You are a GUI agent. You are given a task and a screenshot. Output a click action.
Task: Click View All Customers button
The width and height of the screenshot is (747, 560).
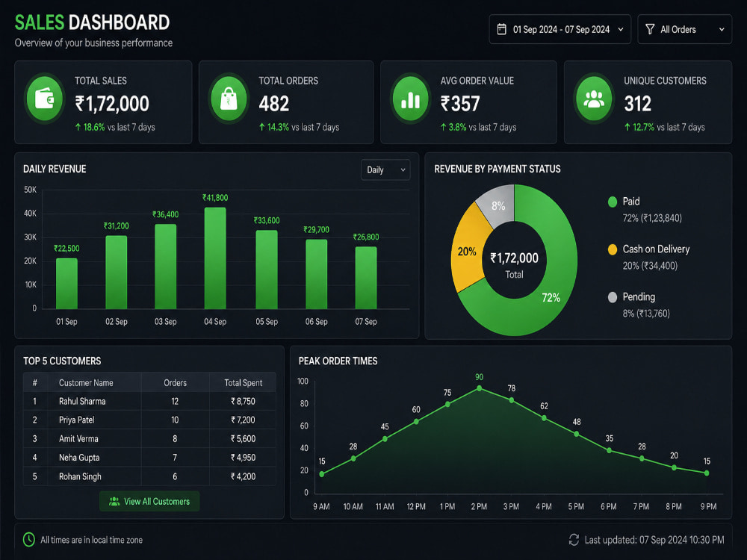(149, 502)
